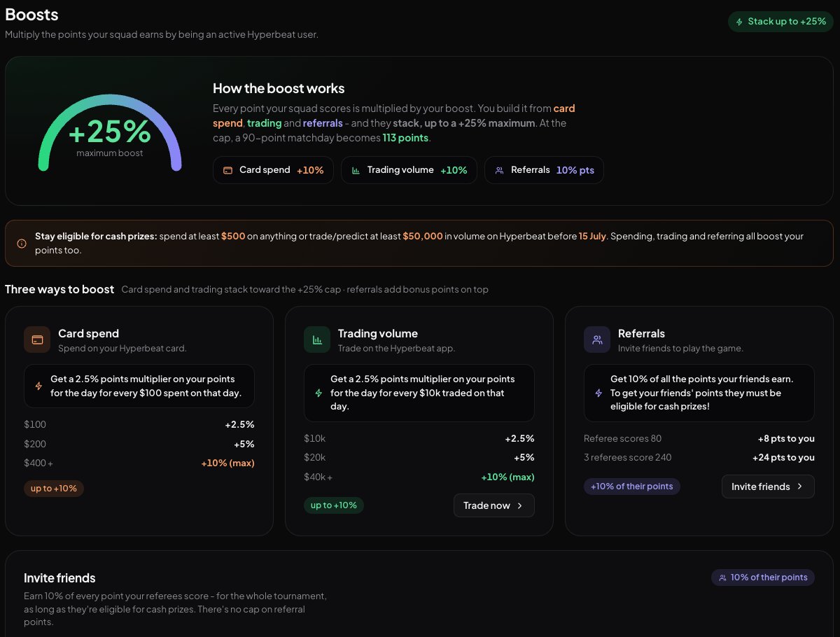
Task: Click the people icon in bottom 10% of their points badge
Action: coord(722,577)
